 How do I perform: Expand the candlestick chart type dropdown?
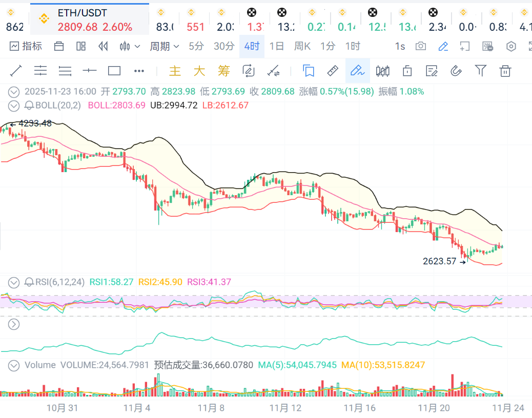130,47
